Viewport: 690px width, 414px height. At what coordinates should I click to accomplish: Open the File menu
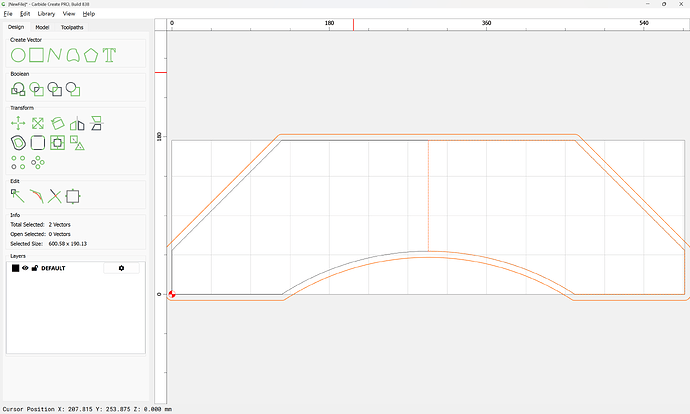click(x=8, y=14)
